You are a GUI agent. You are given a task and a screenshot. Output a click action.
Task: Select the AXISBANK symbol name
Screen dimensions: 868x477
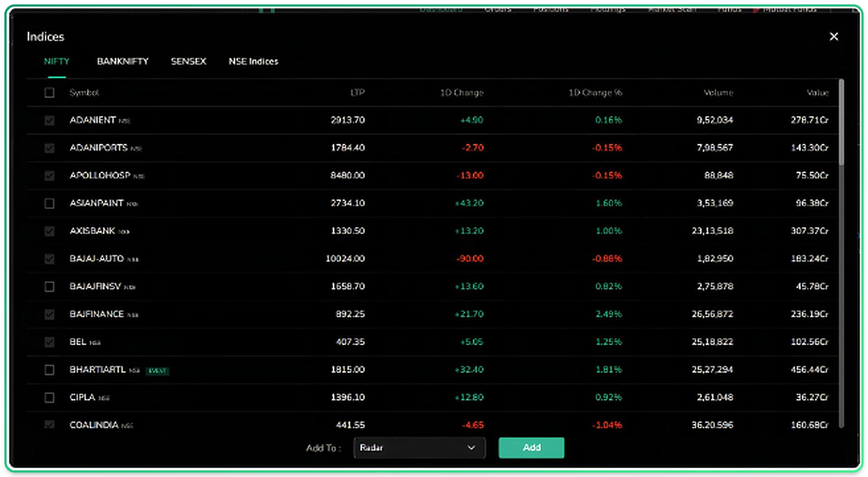point(92,231)
